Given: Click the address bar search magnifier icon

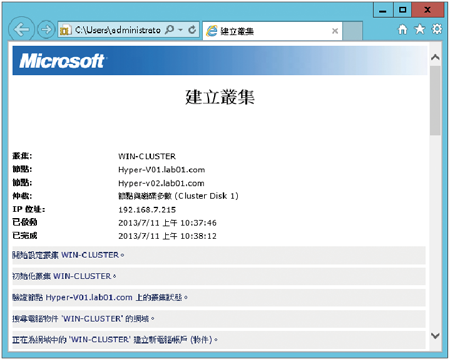Looking at the screenshot, I should coord(170,30).
